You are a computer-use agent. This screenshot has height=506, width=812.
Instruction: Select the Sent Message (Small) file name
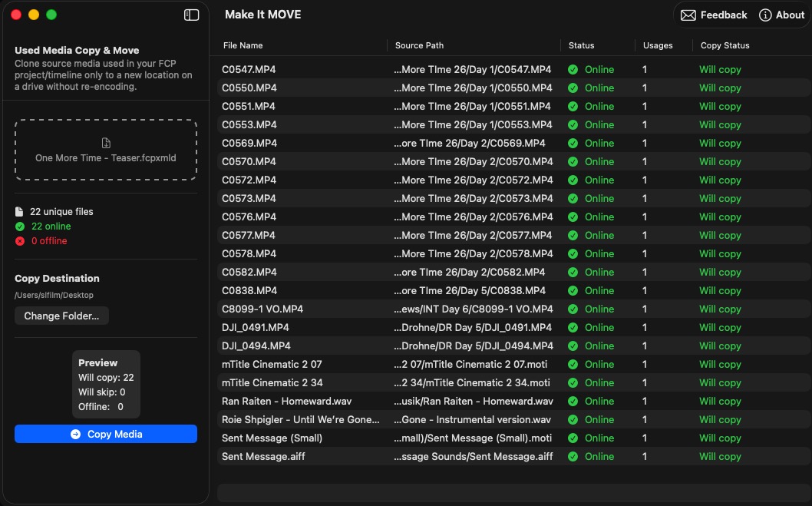[x=272, y=438]
